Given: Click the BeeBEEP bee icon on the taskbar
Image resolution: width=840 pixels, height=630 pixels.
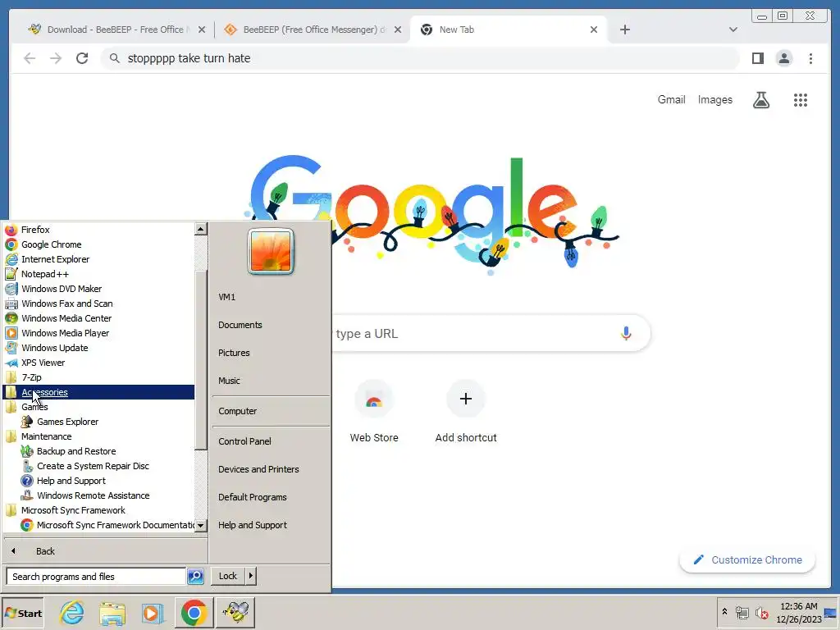Looking at the screenshot, I should (x=235, y=612).
